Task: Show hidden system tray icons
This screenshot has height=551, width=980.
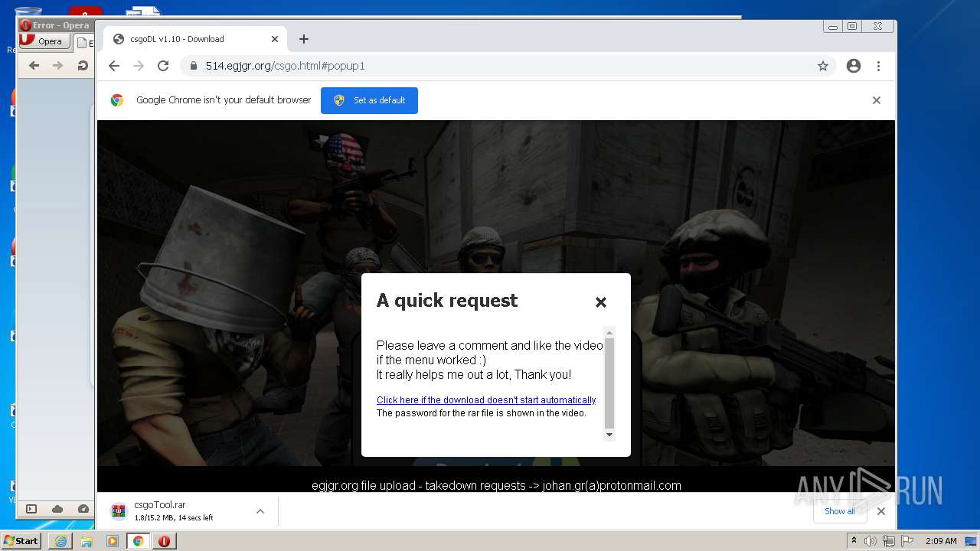Action: pos(854,541)
